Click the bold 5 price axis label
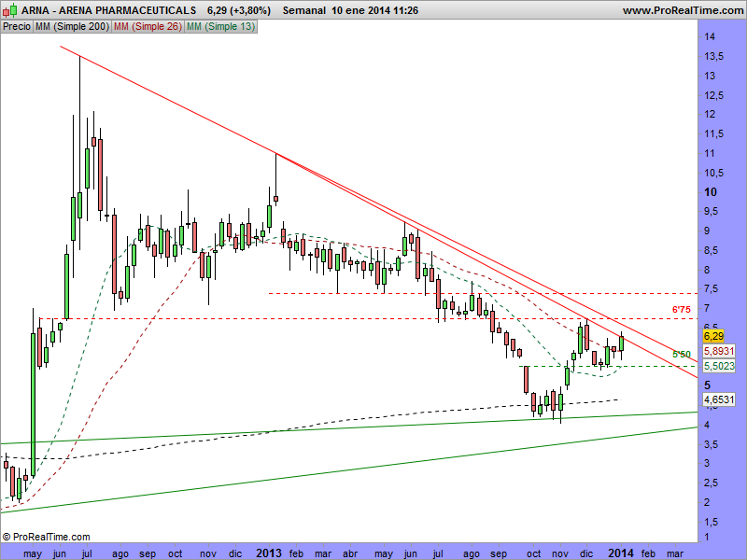747x560 pixels. click(708, 385)
